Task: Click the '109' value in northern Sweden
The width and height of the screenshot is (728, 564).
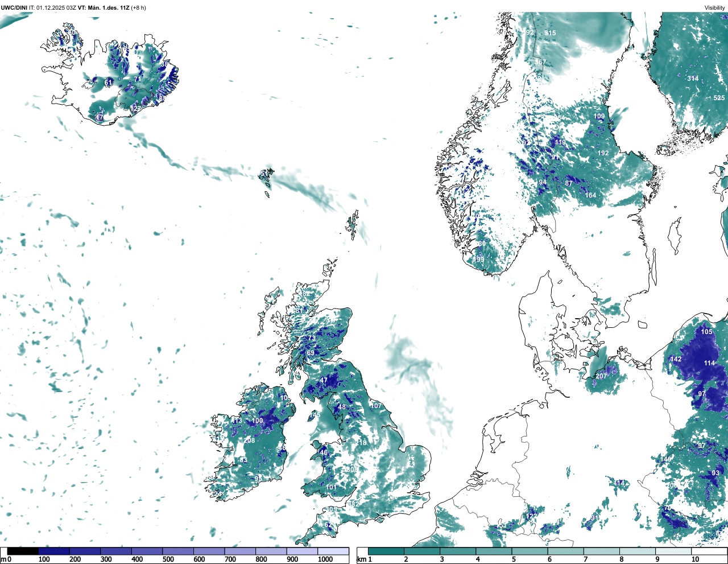Action: 599,117
